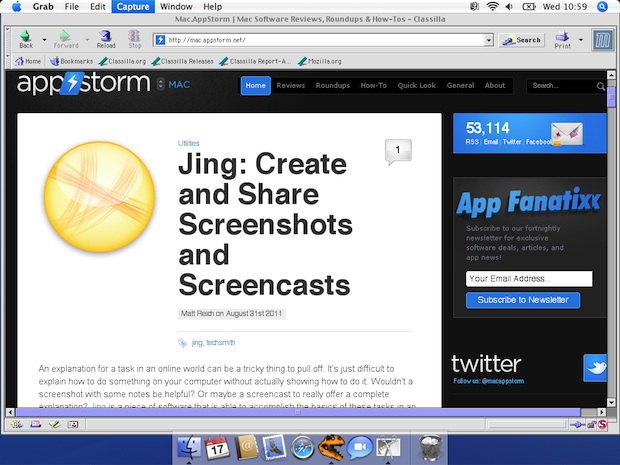Screen dimensions: 620x465
Task: Open the Back button history dropdown
Action: coord(44,40)
